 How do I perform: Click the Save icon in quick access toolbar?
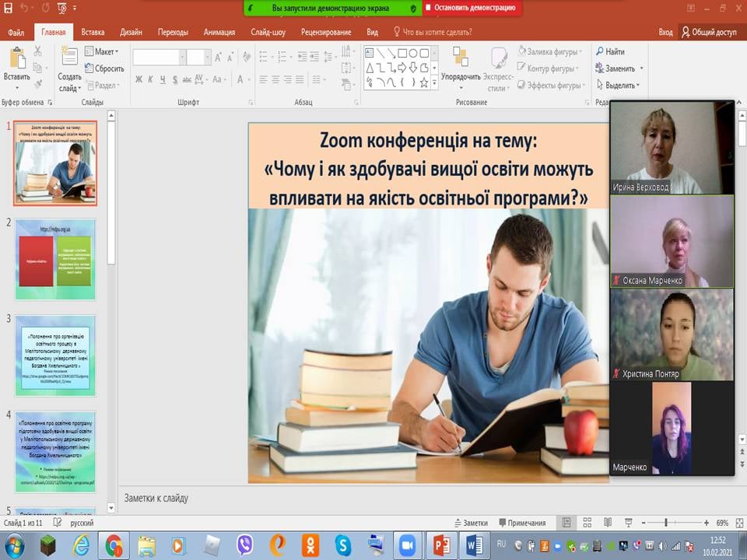point(9,8)
